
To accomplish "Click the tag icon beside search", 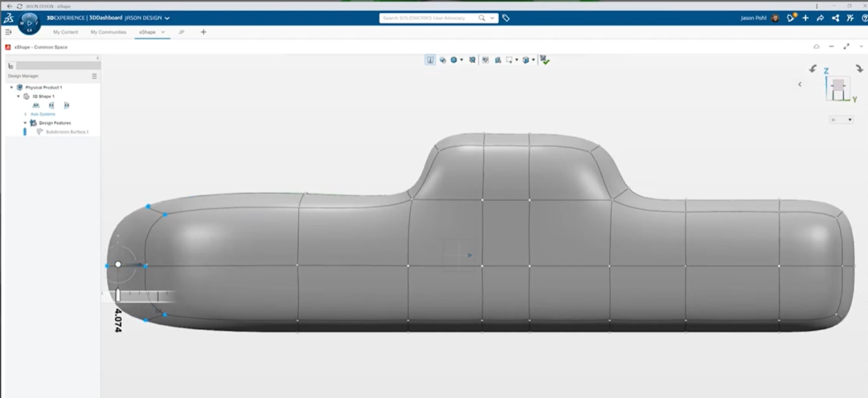I will coord(506,18).
